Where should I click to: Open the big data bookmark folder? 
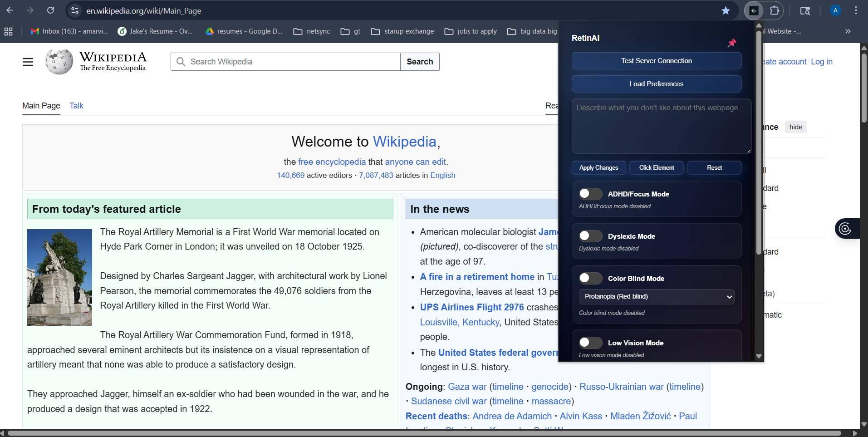pyautogui.click(x=532, y=31)
